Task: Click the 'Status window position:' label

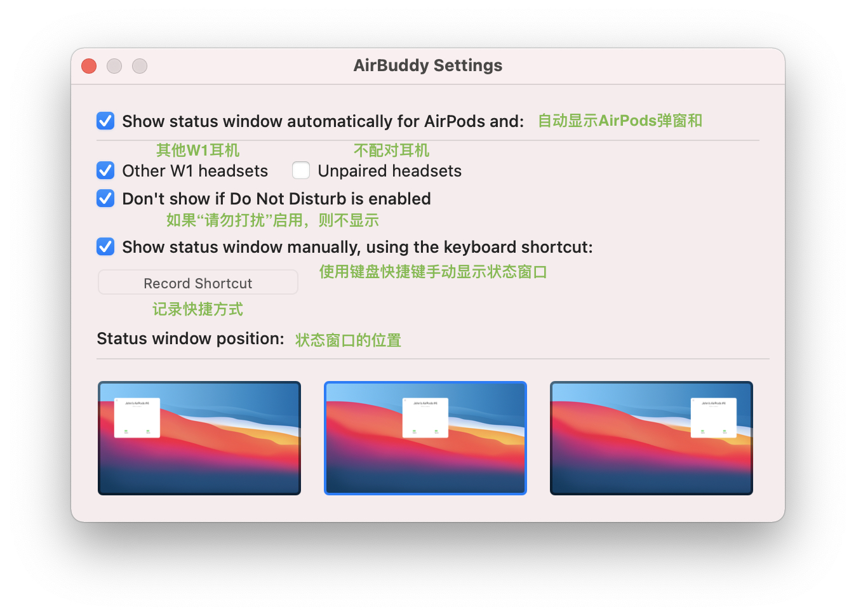Action: coord(191,338)
